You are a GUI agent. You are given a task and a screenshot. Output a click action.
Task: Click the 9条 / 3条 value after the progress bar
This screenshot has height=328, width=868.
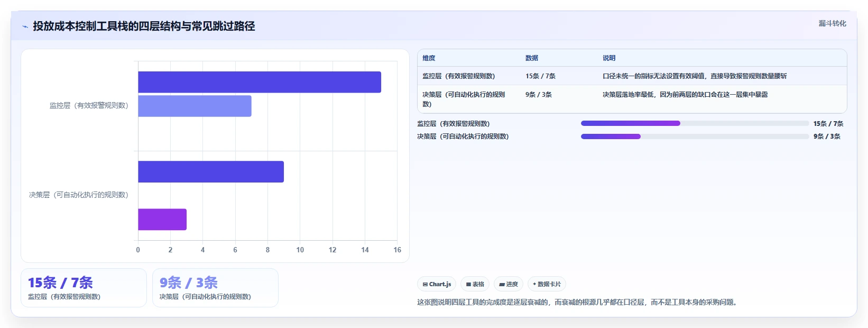pyautogui.click(x=827, y=136)
